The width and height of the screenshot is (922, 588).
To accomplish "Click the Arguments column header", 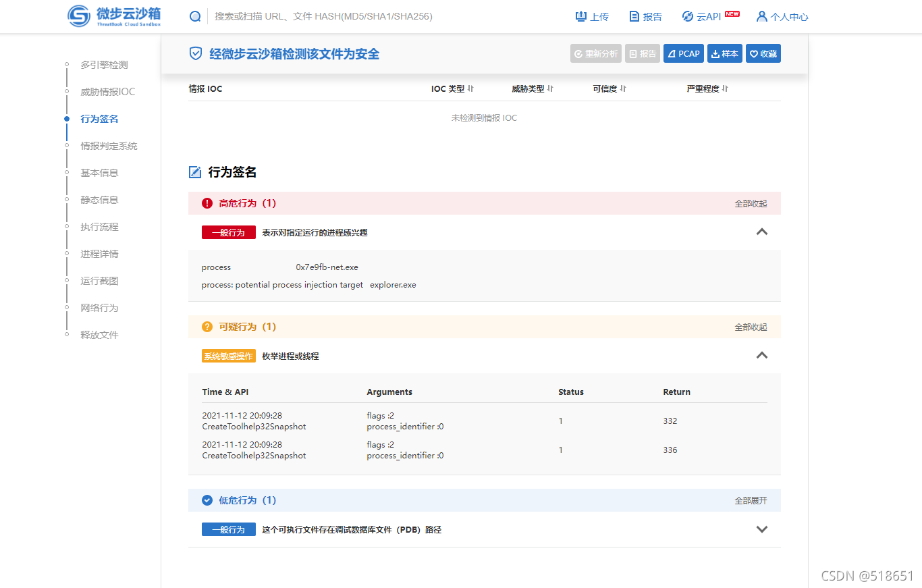I will pyautogui.click(x=389, y=392).
